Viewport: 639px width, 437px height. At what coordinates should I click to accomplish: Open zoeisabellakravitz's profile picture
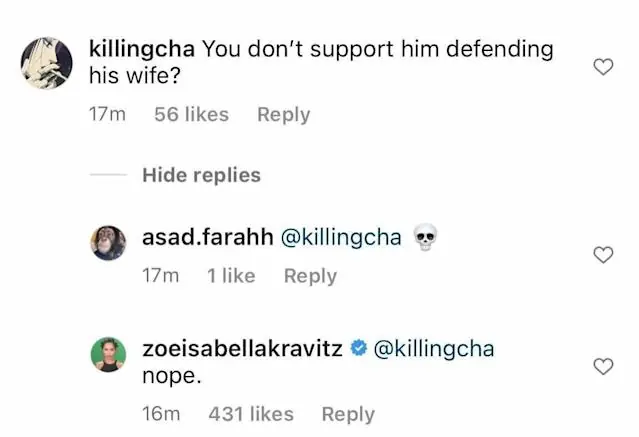tap(108, 354)
